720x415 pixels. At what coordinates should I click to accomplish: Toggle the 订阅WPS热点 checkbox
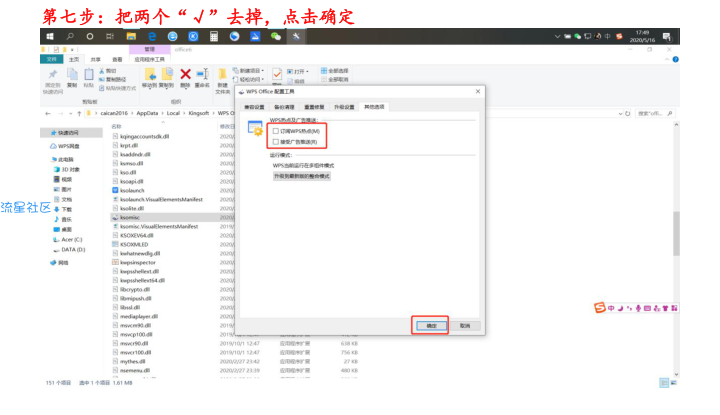pos(276,131)
